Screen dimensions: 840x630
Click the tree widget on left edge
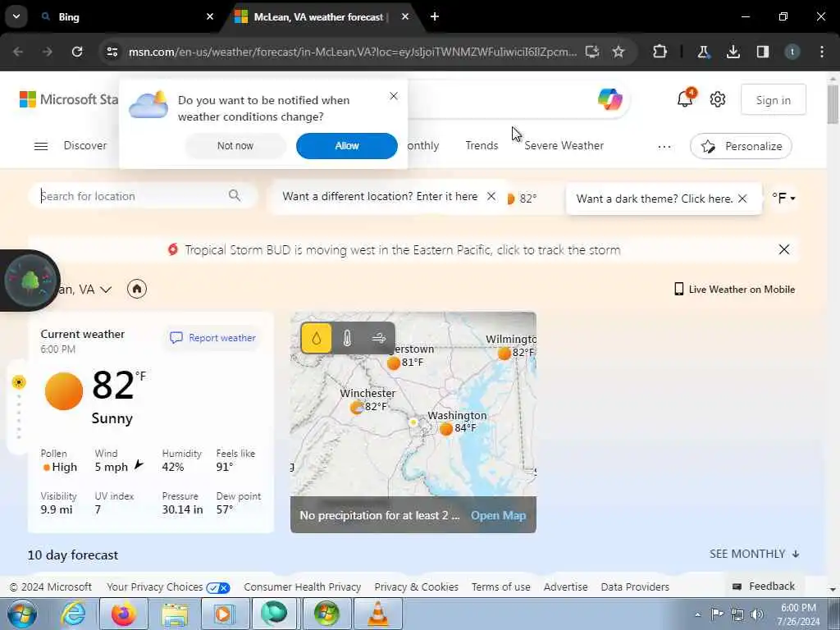30,281
